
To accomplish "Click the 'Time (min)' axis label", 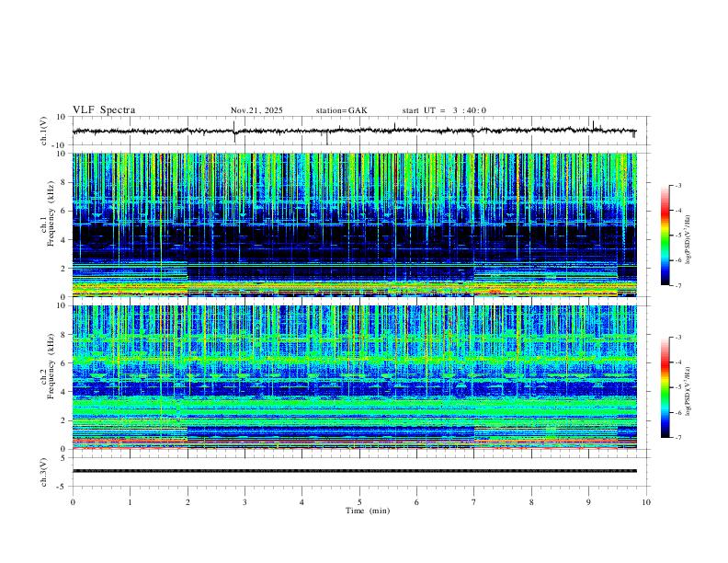I will (368, 511).
